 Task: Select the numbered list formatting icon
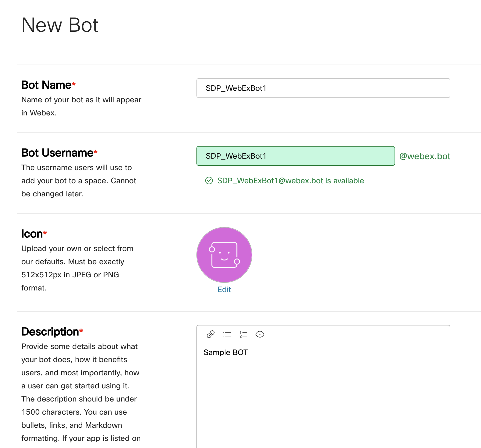coord(243,334)
